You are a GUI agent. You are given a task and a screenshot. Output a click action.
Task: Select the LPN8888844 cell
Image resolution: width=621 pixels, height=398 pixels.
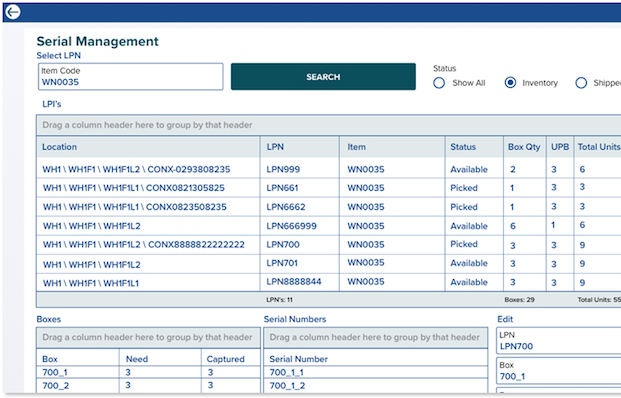tap(294, 282)
